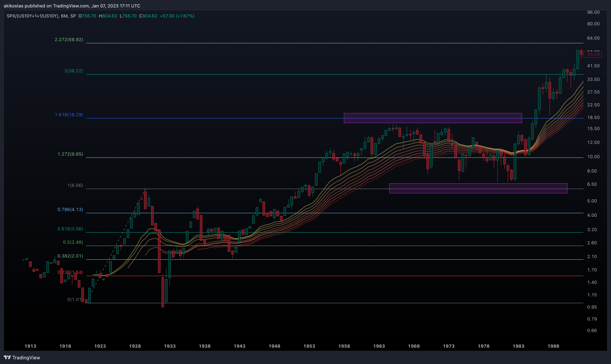
Task: Click the current price label 49.49
Action: pyautogui.click(x=593, y=54)
